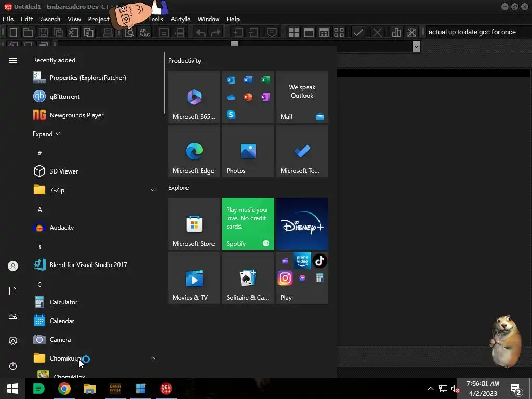Open the Microsoft Edge tile

[x=194, y=151]
